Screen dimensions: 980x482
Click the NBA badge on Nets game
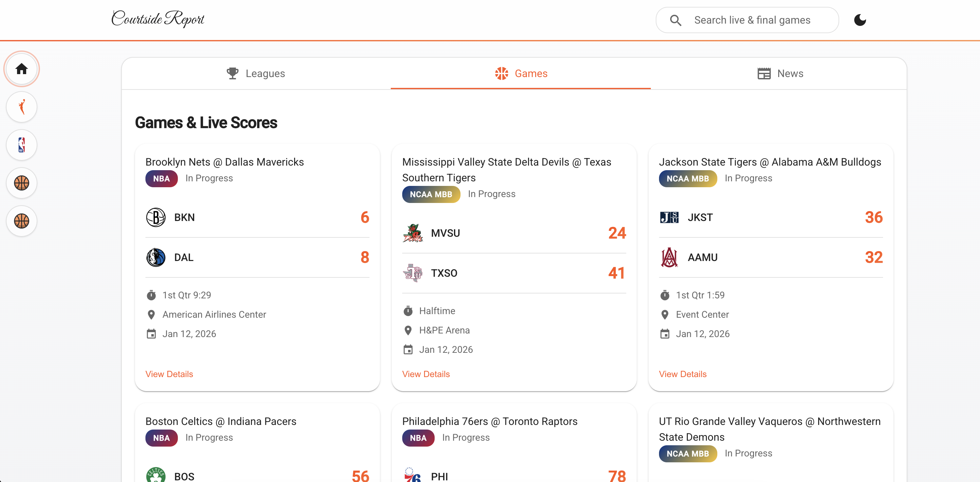161,179
